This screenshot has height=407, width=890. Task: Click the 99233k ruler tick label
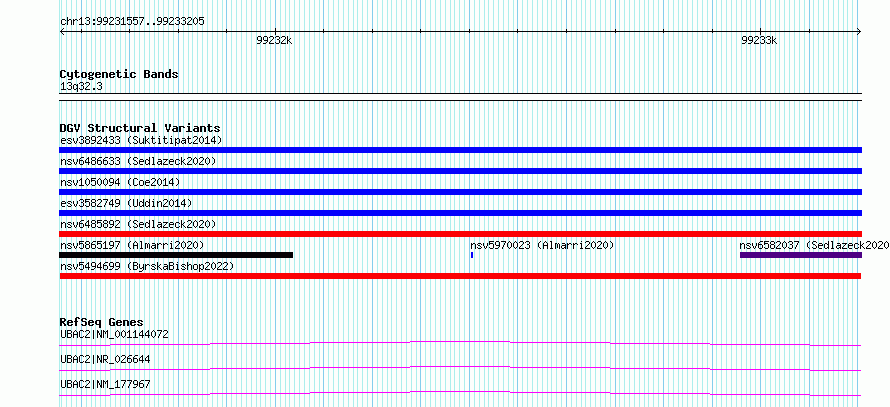[759, 41]
